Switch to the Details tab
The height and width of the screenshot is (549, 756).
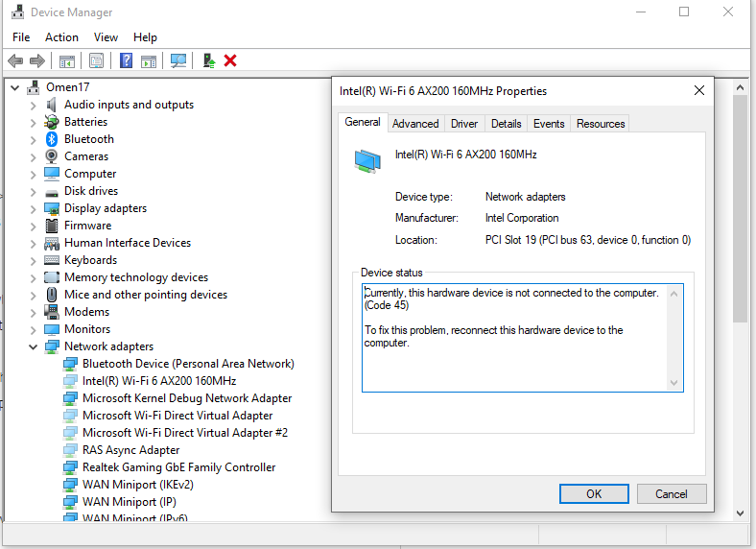click(x=506, y=124)
